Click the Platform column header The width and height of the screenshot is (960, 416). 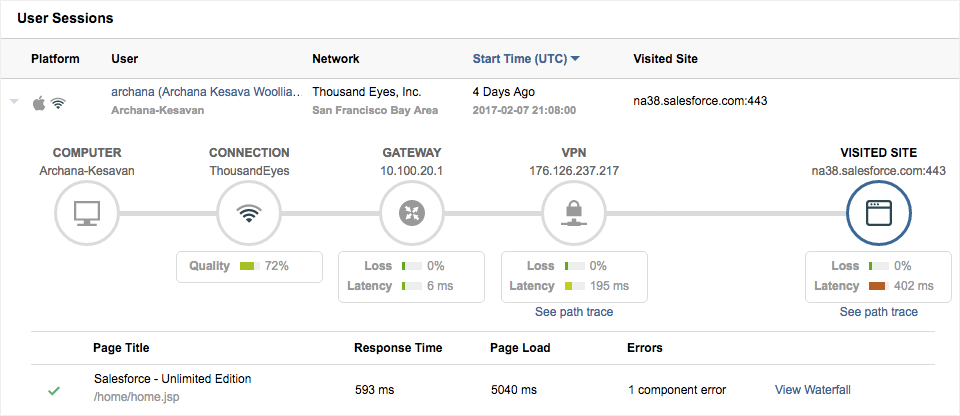click(55, 59)
